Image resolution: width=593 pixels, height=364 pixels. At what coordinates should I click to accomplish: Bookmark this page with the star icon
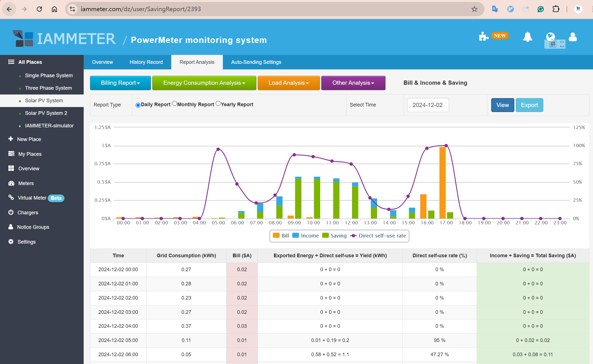point(474,9)
